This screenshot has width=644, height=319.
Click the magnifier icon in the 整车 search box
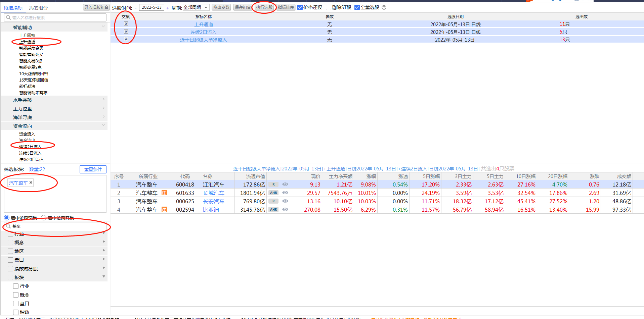pos(8,226)
